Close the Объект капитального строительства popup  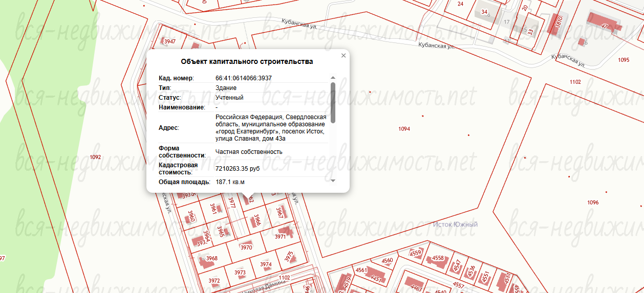click(344, 56)
